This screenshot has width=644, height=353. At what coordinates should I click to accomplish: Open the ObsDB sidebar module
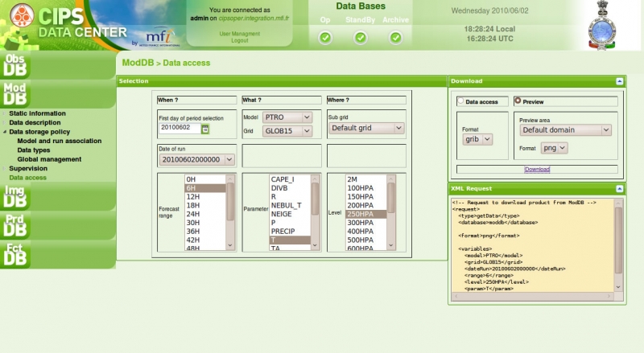[x=16, y=66]
